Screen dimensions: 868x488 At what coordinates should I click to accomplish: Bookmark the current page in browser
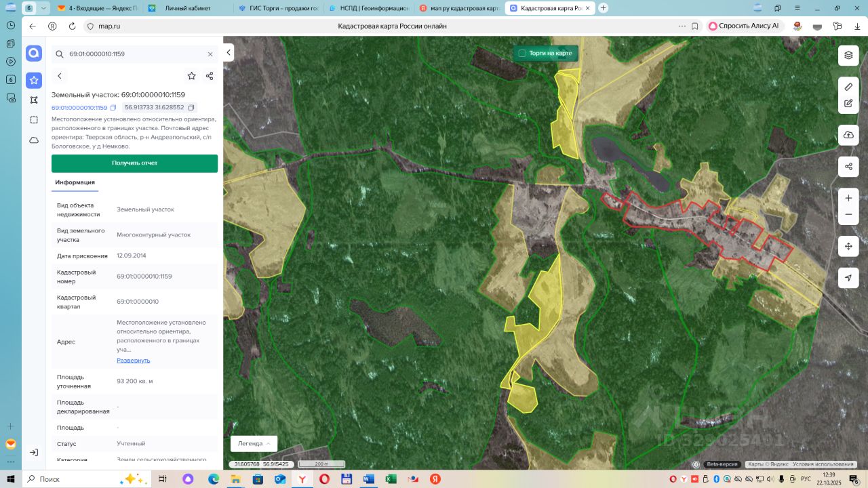[695, 26]
